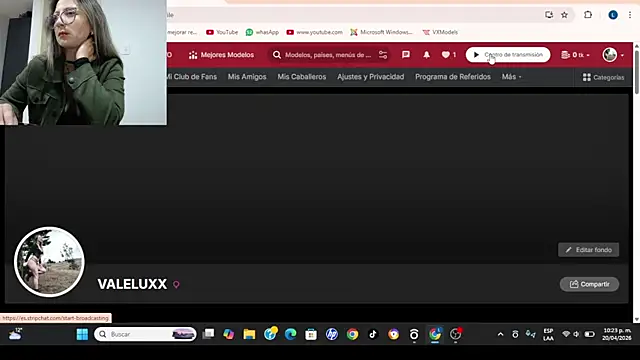The height and width of the screenshot is (360, 640).
Task: Open WhatsApp bookmark
Action: pos(262,32)
